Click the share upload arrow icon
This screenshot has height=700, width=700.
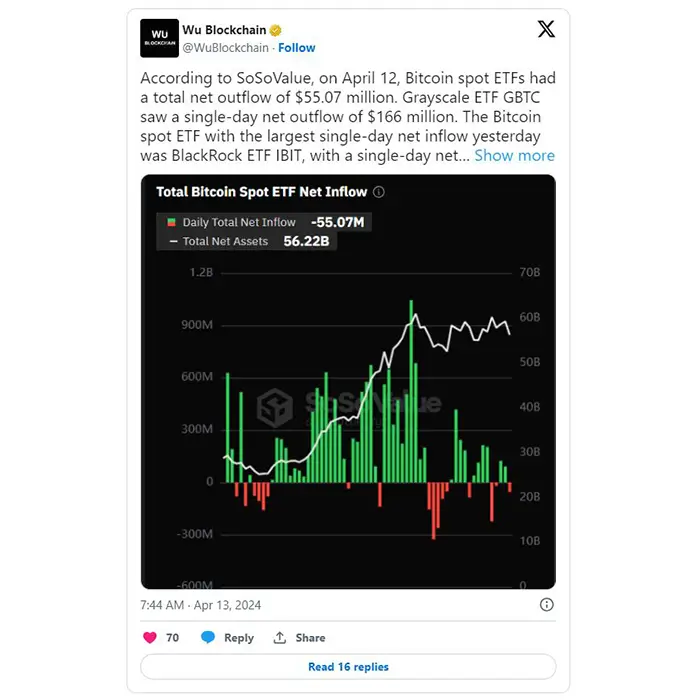280,638
